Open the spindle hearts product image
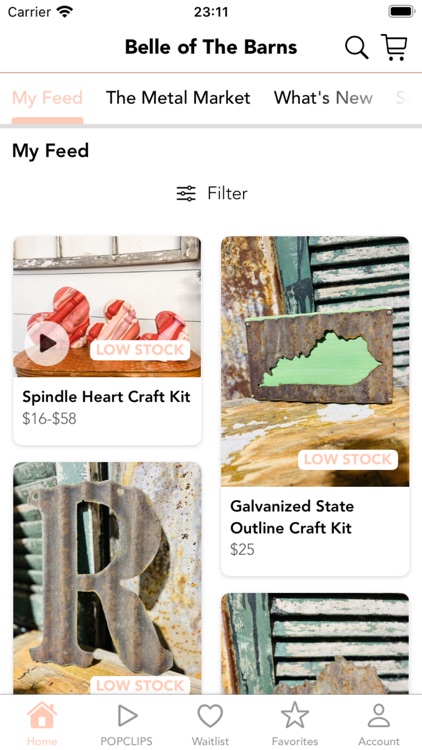Image resolution: width=422 pixels, height=750 pixels. (107, 307)
